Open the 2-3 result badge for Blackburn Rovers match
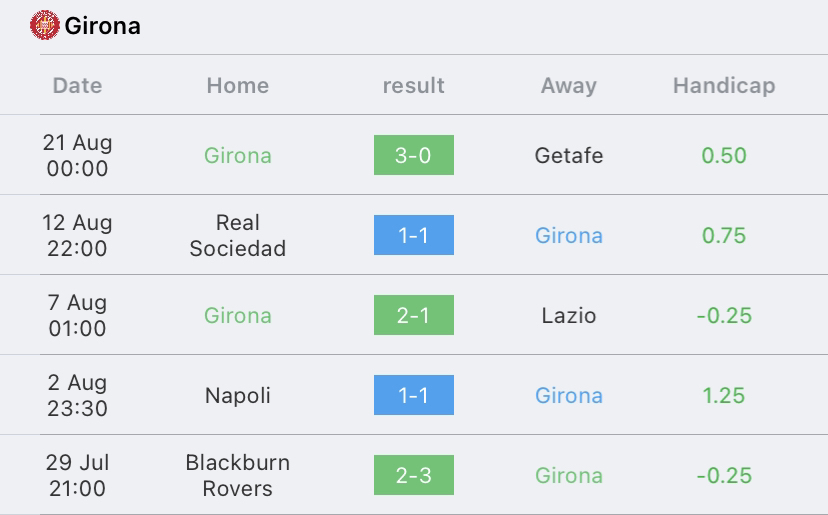Viewport: 828px width, 515px height. (414, 475)
